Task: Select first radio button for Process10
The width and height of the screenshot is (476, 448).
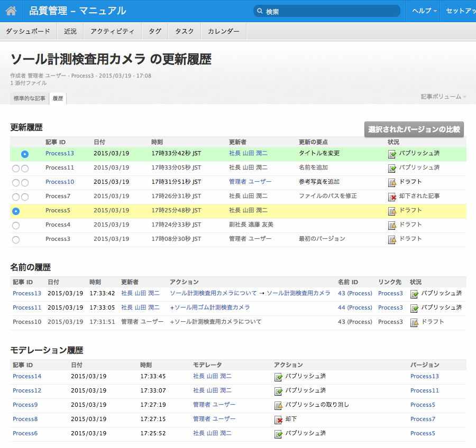Action: click(x=16, y=183)
